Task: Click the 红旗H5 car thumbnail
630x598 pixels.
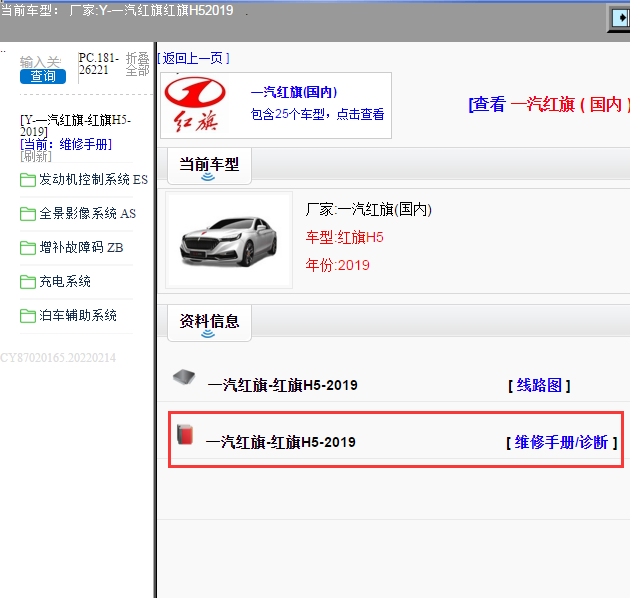Action: coord(229,240)
